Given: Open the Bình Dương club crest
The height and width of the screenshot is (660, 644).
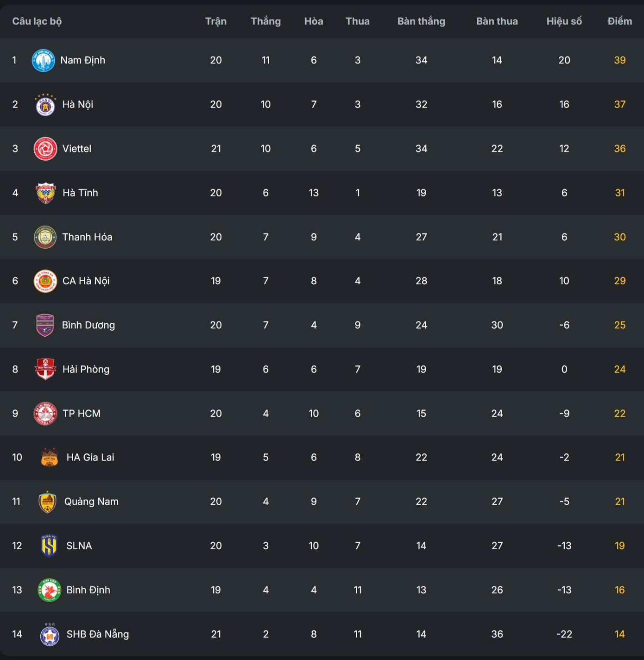Looking at the screenshot, I should [45, 325].
